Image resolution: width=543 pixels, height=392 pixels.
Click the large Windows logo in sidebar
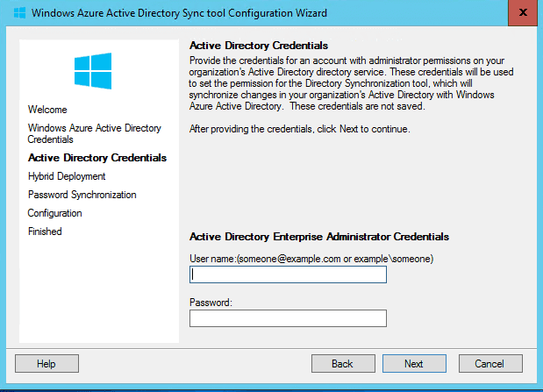pos(93,71)
